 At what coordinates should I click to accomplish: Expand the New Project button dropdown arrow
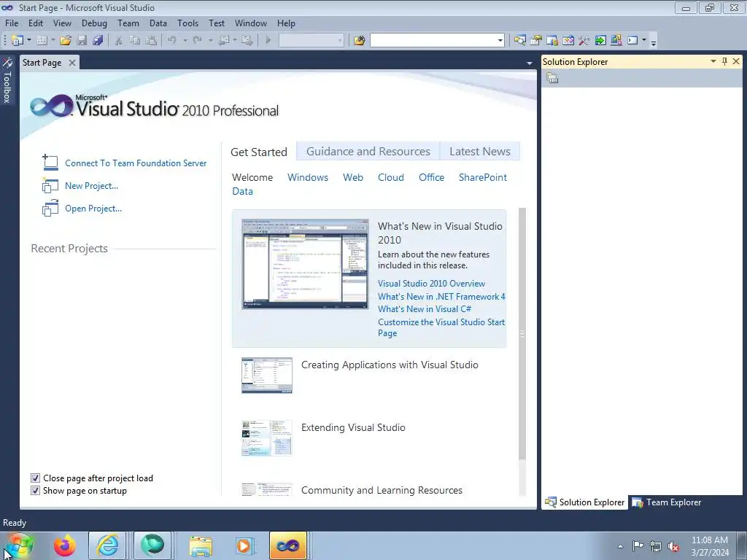29,41
